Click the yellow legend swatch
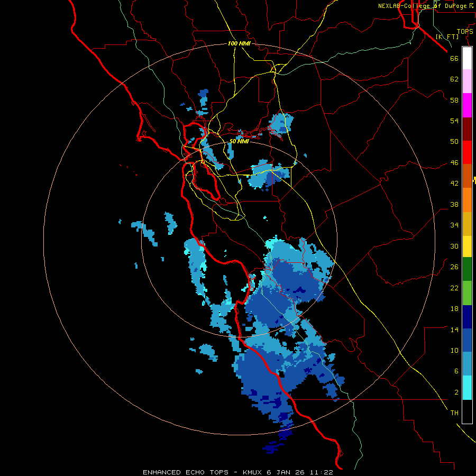Image resolution: width=476 pixels, height=476 pixels. (467, 246)
